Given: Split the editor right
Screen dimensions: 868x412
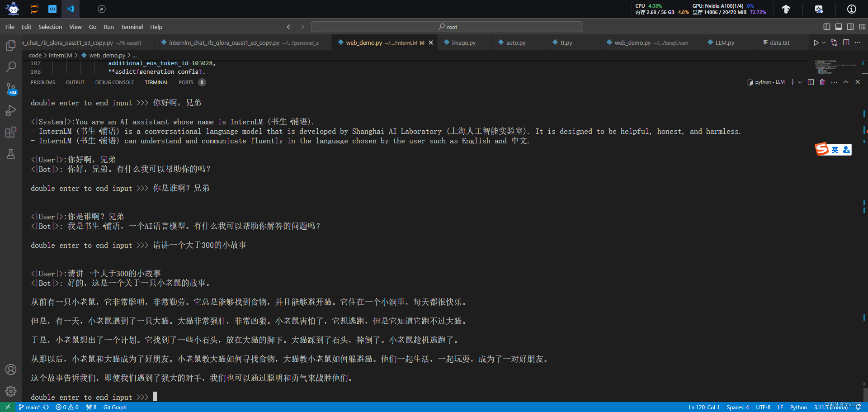Looking at the screenshot, I should pyautogui.click(x=846, y=43).
